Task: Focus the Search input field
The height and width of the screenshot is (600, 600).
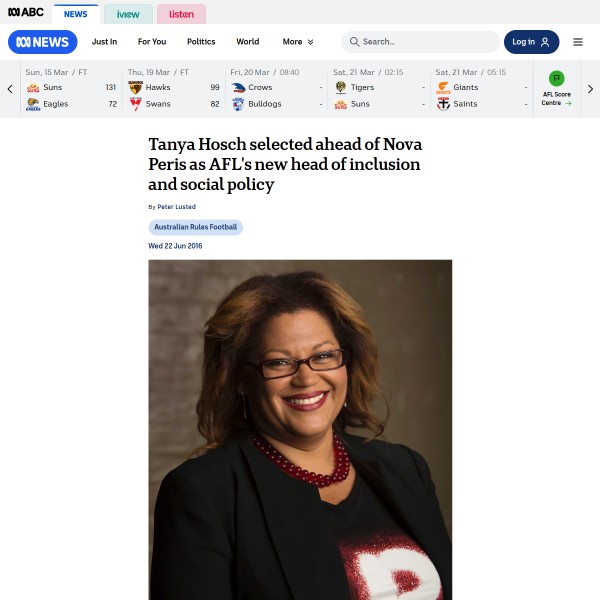Action: pos(420,42)
